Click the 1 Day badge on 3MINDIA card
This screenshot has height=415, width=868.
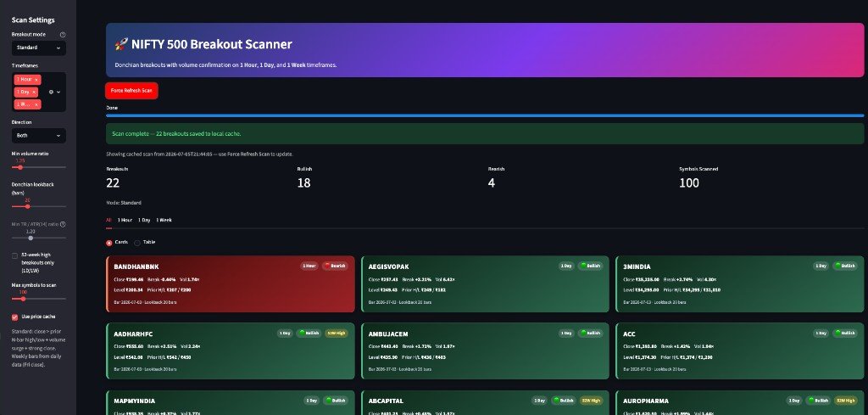click(x=821, y=266)
